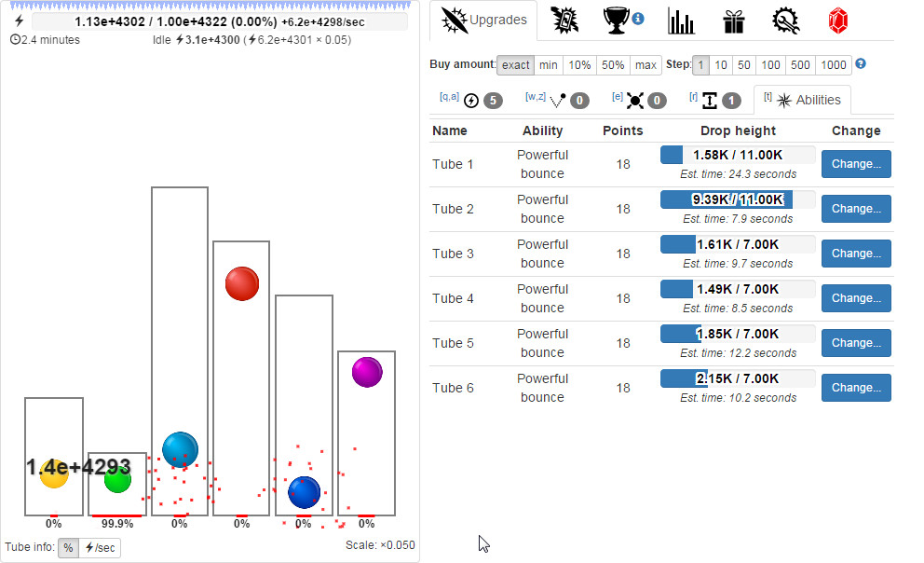Screen dimensions: 924x563
Task: Switch Tube info to ⚡/sec display
Action: (98, 548)
